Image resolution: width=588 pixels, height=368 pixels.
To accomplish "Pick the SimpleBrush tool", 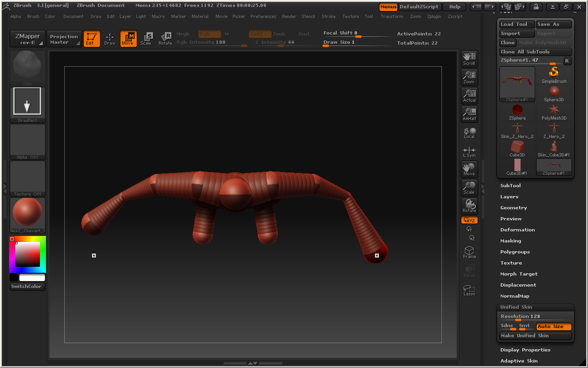I will (554, 75).
